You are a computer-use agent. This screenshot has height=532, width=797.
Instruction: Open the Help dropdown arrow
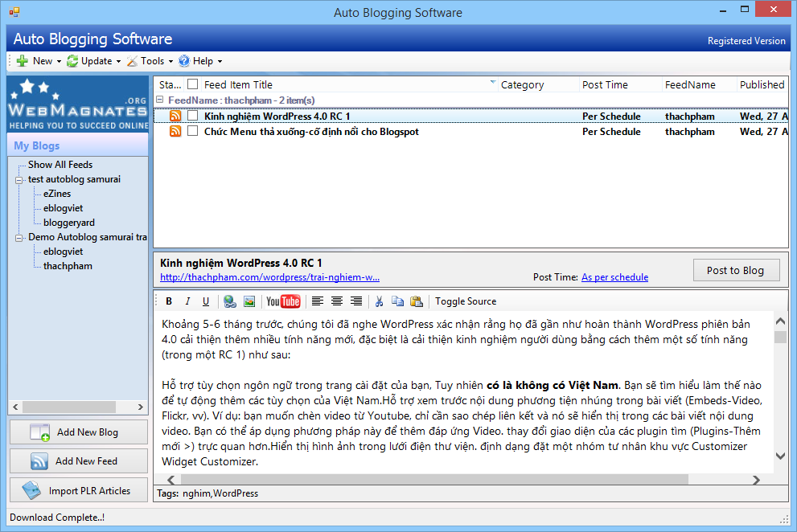(x=220, y=62)
